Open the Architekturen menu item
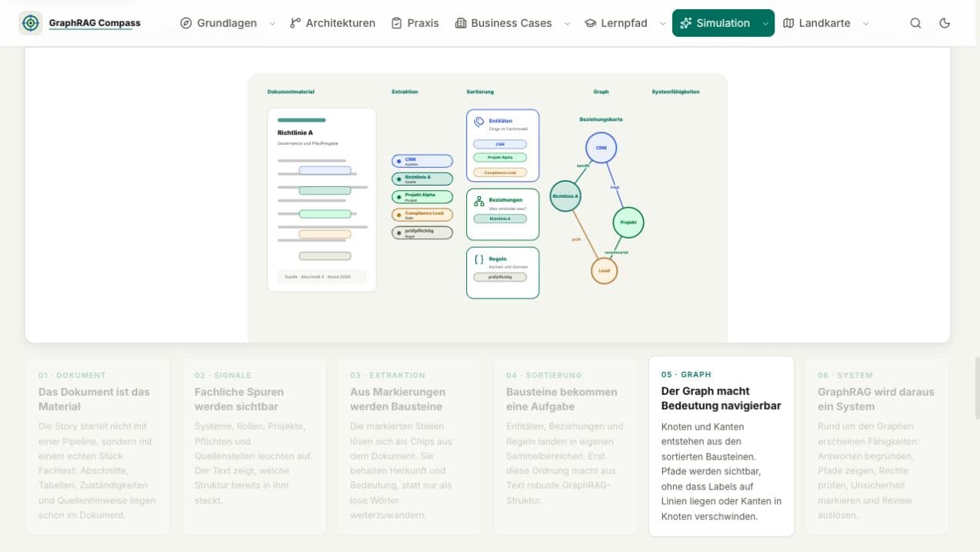Screen dimensions: 980x552 [332, 23]
